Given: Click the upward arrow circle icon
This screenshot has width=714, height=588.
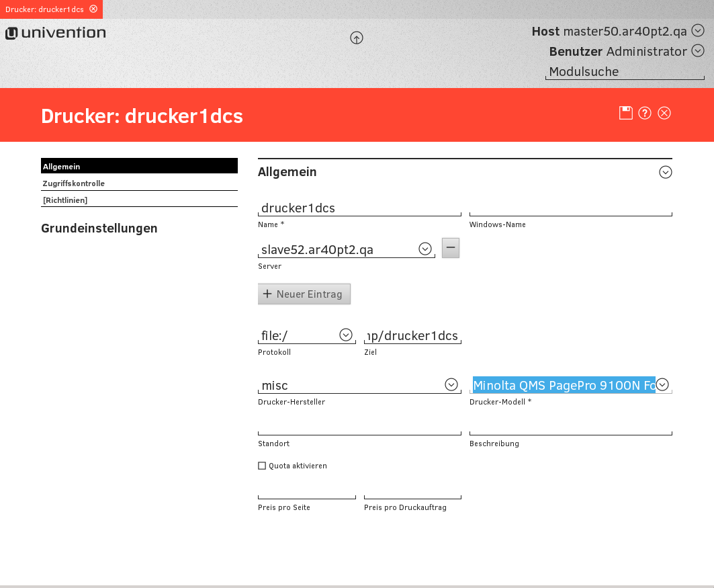Looking at the screenshot, I should [x=357, y=38].
